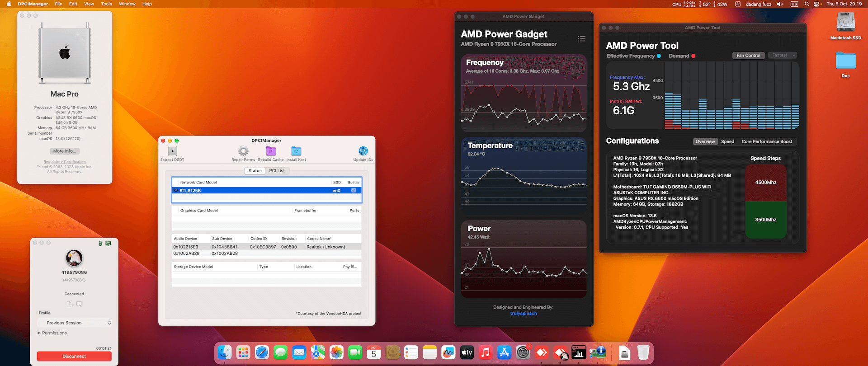Open the Previous Session profile dropdown
The width and height of the screenshot is (868, 366).
pos(74,323)
